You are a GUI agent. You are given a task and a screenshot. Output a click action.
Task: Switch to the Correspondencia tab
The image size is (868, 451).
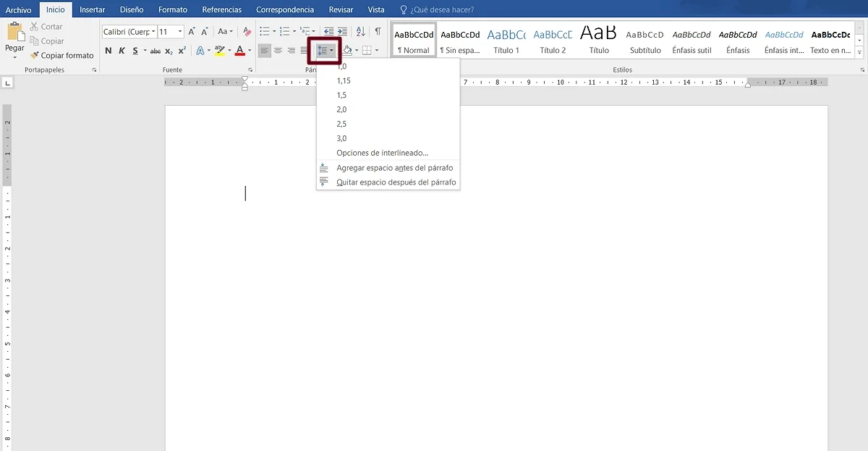(x=285, y=9)
